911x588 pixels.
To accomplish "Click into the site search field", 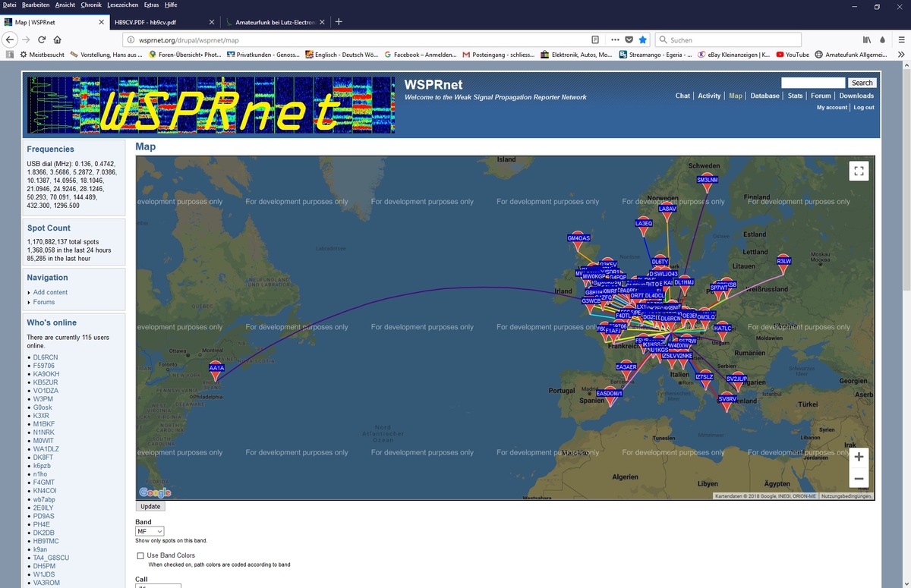I will (x=812, y=83).
